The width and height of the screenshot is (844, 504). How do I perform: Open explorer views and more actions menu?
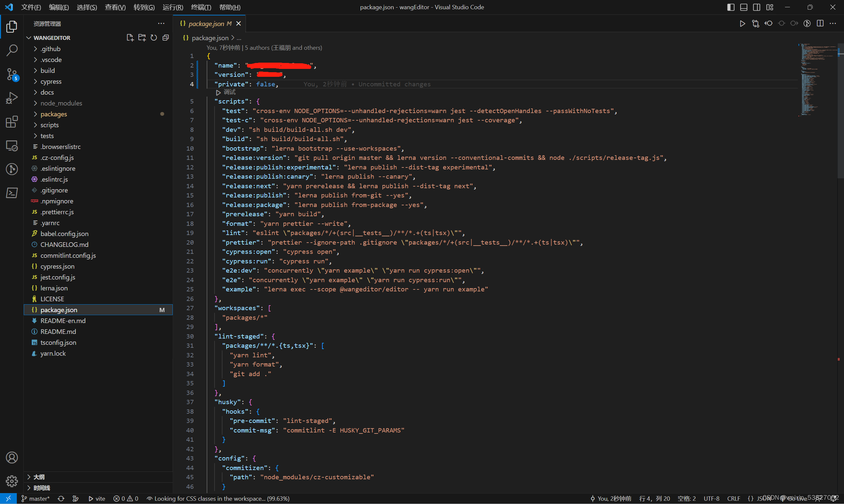[161, 23]
